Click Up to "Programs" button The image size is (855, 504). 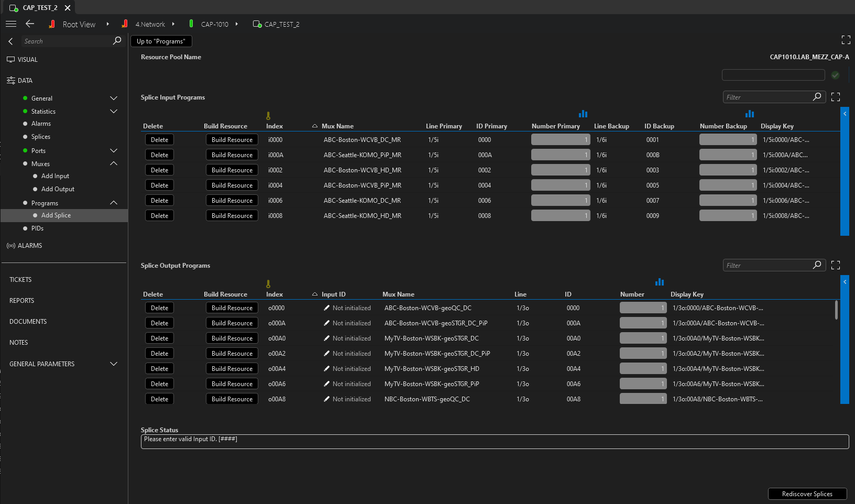[161, 41]
